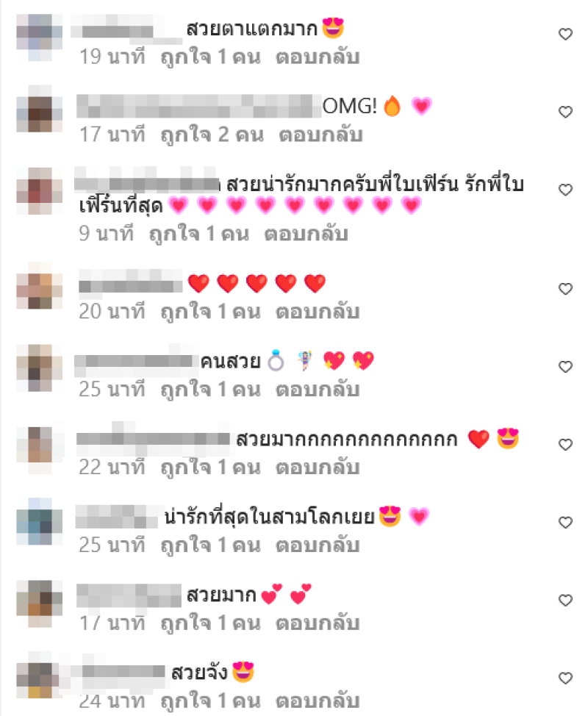Screen dimensions: 588x716
Task: Reply to the 9 นาที comment
Action: pos(306,234)
